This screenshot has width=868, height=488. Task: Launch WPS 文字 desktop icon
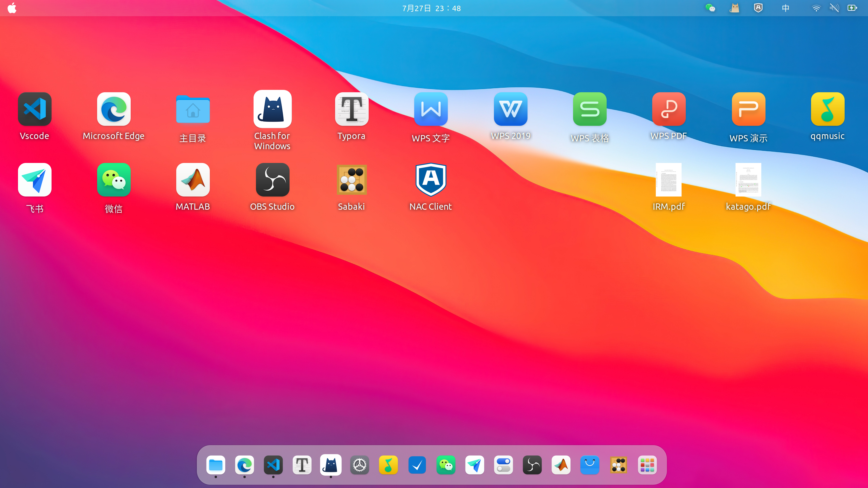coord(431,109)
